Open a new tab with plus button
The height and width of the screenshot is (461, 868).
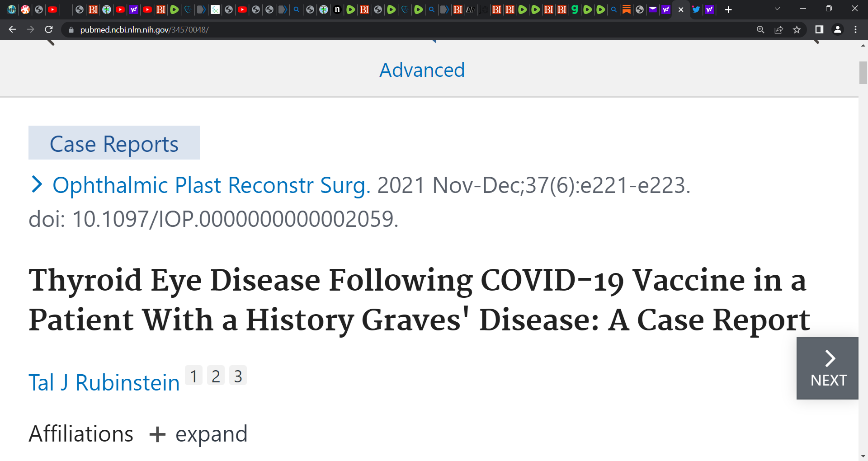click(x=728, y=9)
